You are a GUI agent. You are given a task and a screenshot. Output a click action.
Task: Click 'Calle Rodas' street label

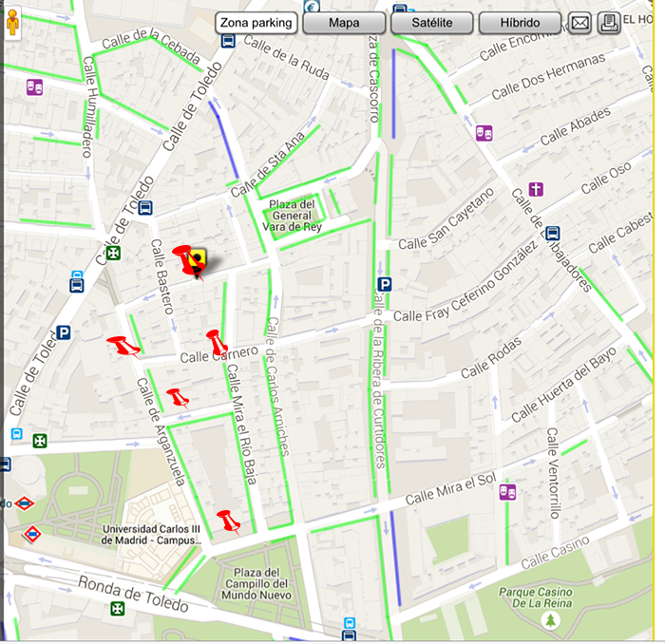[491, 359]
